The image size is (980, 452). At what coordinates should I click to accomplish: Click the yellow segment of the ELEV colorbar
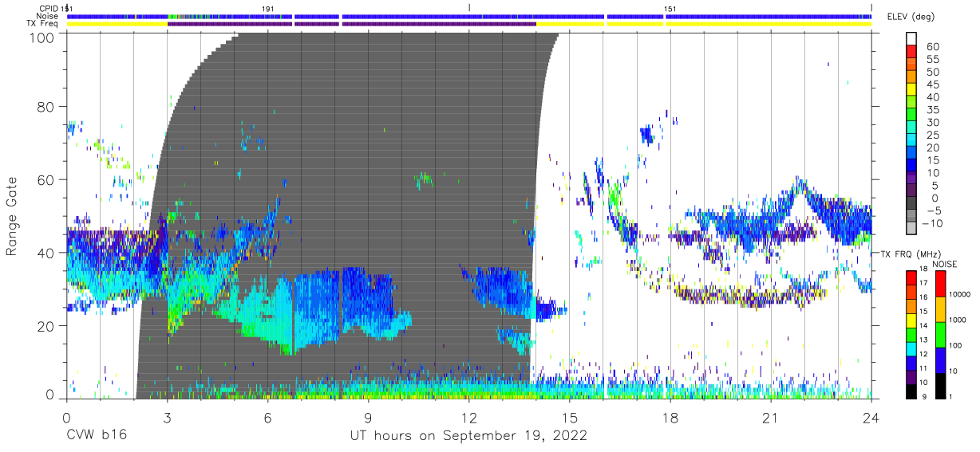911,91
